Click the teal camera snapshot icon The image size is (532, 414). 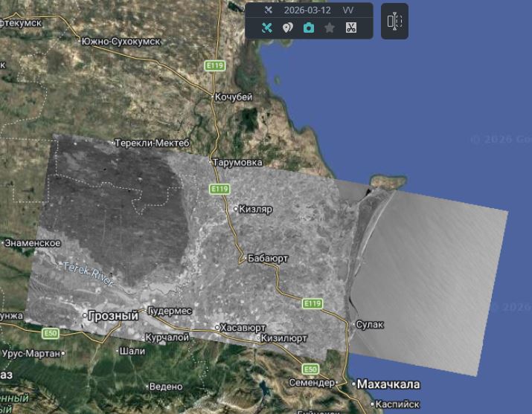(x=309, y=28)
